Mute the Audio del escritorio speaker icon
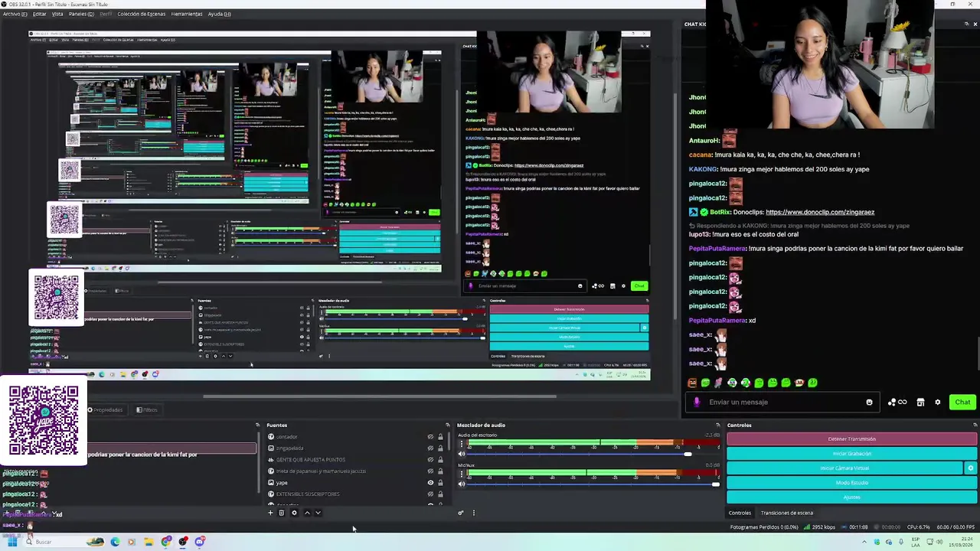The image size is (980, 551). [462, 455]
